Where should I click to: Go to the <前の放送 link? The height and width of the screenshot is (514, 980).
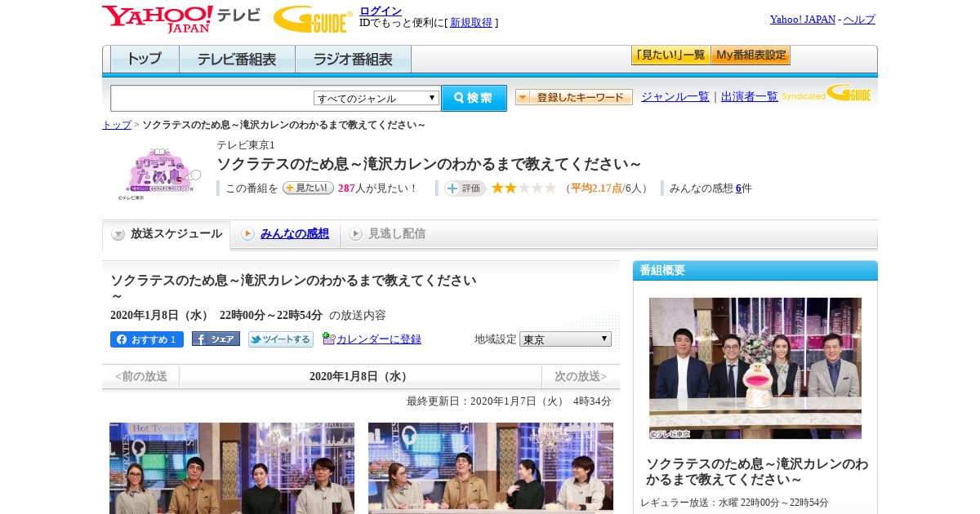[x=140, y=376]
